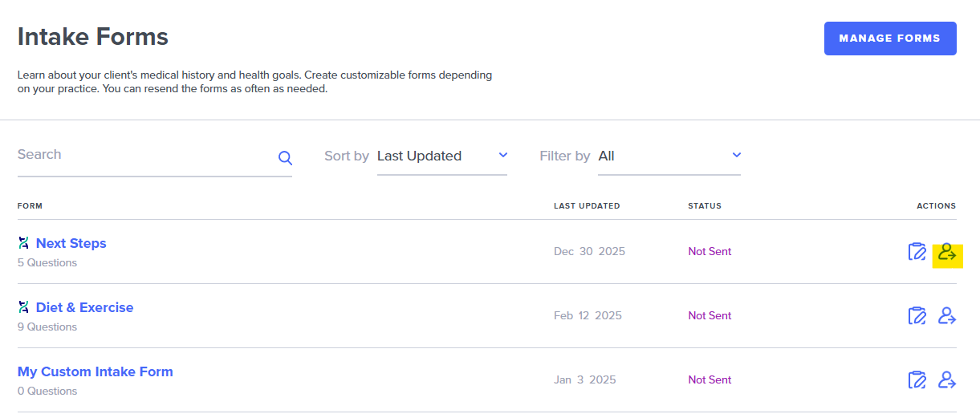980x418 pixels.
Task: Send the Diet & Exercise form to client
Action: click(947, 316)
